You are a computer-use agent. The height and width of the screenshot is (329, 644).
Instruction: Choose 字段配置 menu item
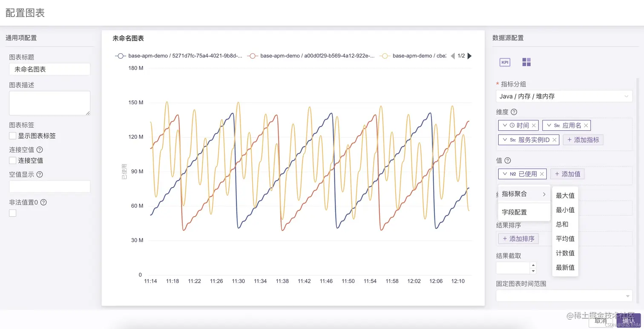coord(524,212)
